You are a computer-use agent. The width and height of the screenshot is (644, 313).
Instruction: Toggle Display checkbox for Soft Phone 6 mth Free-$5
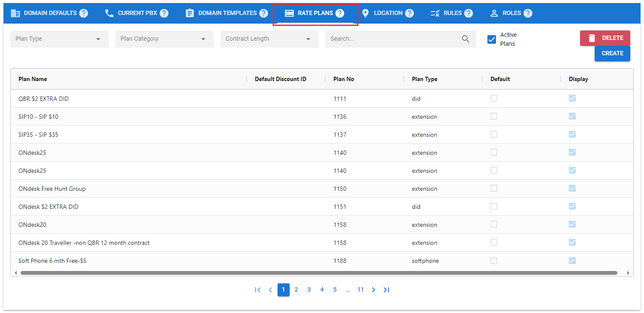point(572,261)
